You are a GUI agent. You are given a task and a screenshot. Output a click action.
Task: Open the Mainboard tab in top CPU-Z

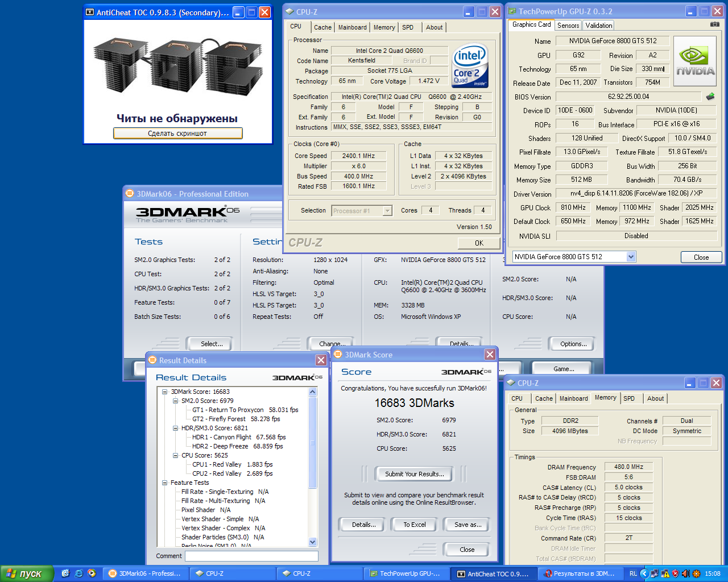coord(353,27)
